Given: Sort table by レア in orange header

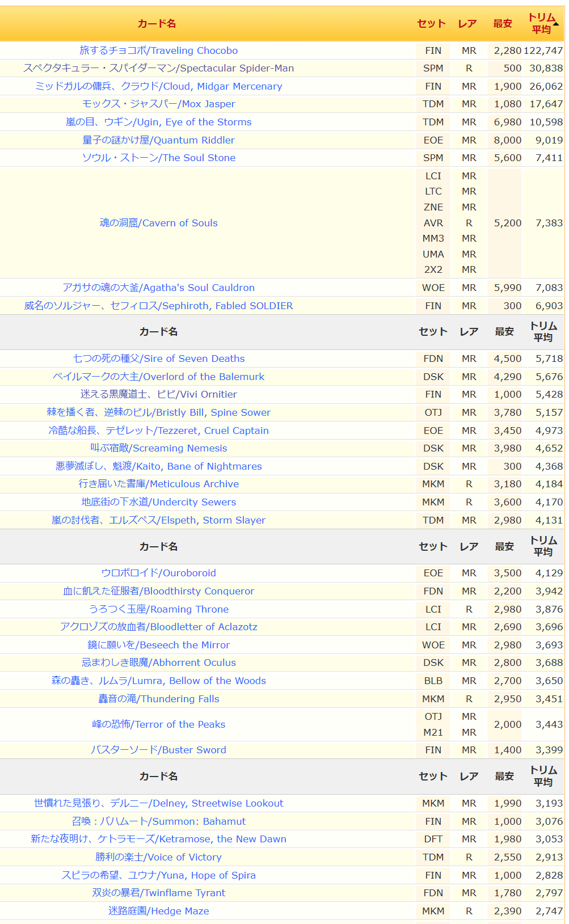Looking at the screenshot, I should coord(467,24).
